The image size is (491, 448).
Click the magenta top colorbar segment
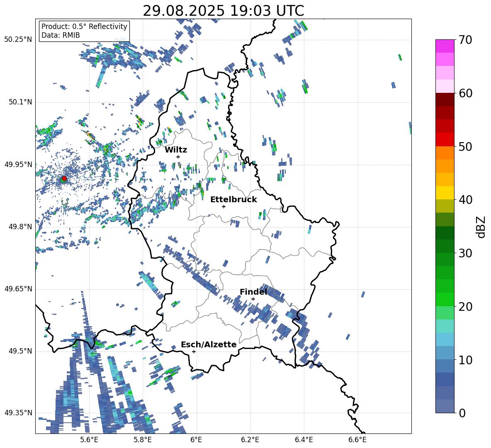445,46
